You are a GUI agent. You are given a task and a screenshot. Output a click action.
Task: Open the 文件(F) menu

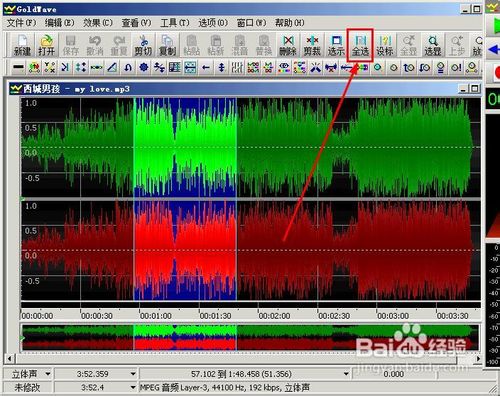pos(21,23)
